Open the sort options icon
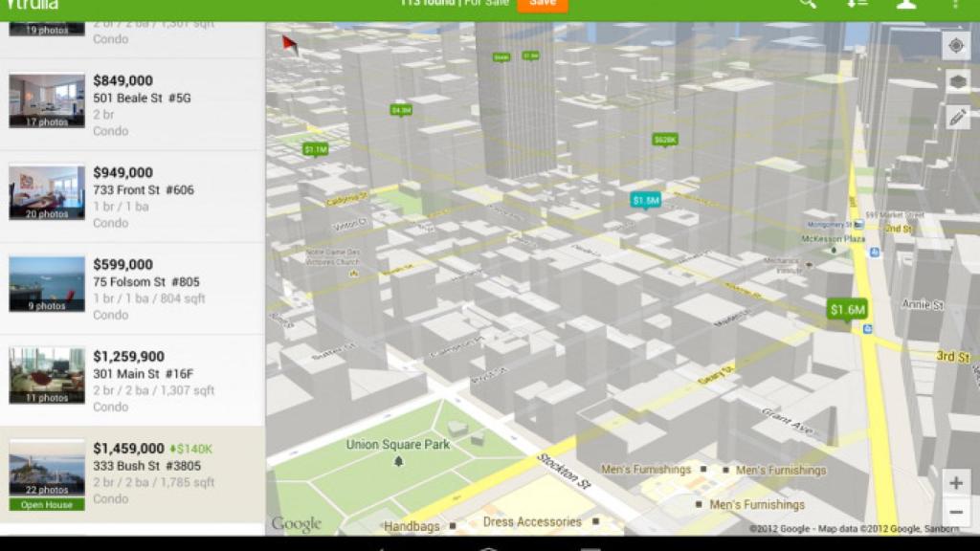Image resolution: width=980 pixels, height=551 pixels. click(x=857, y=5)
